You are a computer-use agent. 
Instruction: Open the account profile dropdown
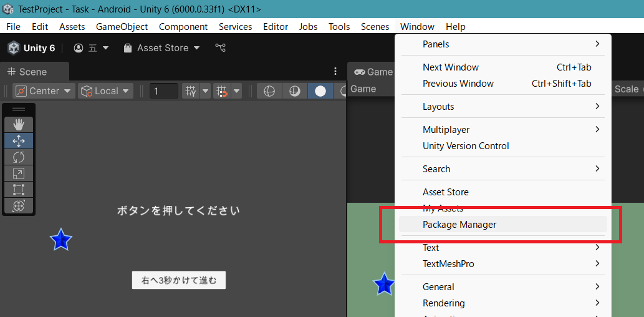point(91,48)
